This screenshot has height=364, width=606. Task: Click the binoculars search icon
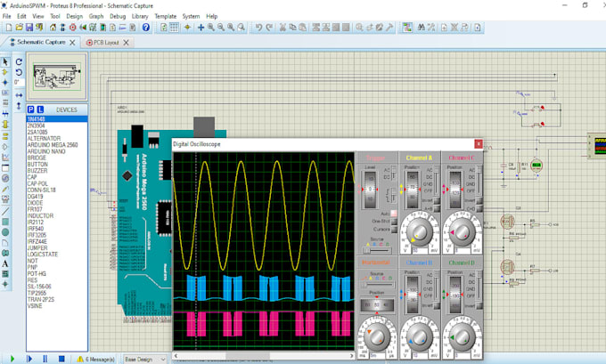click(x=422, y=28)
